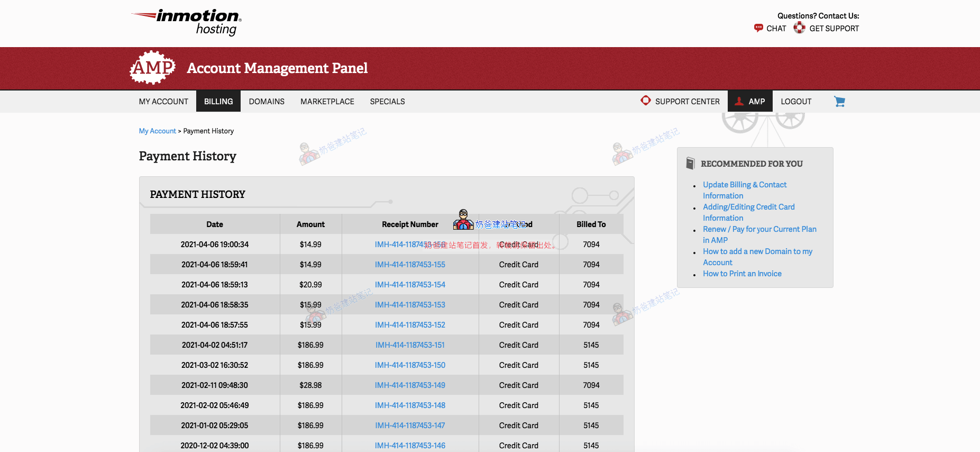
Task: Click the AMP gear badge logo
Action: 153,68
